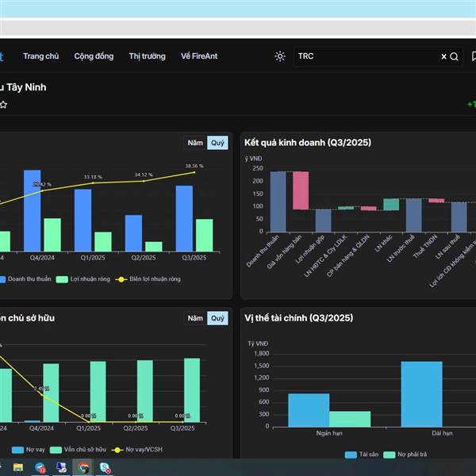
Task: Click the Q1/2025 green net profit bar
Action: coord(103,242)
